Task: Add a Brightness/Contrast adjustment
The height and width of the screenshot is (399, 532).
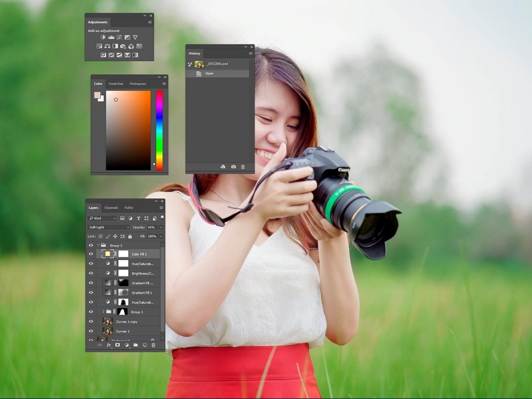Action: [103, 37]
